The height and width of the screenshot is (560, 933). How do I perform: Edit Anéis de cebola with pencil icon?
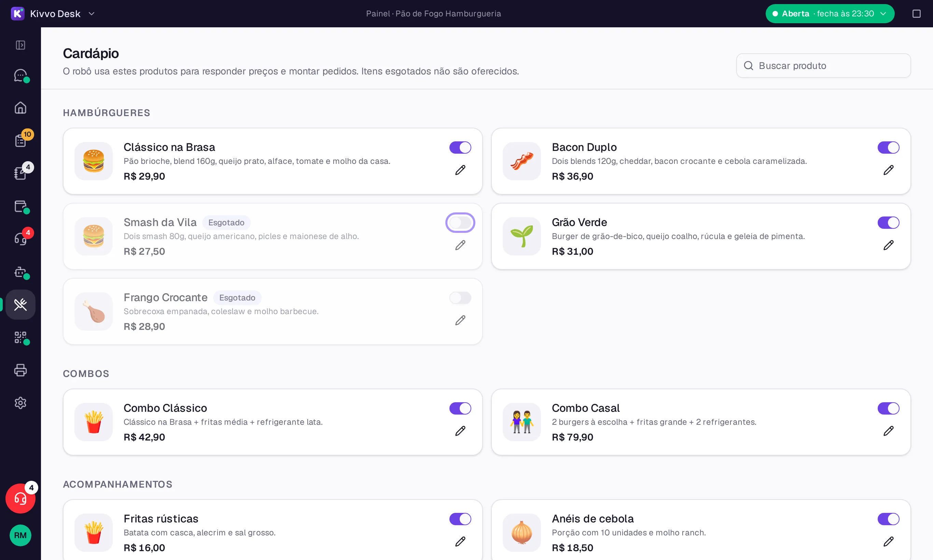click(x=889, y=542)
